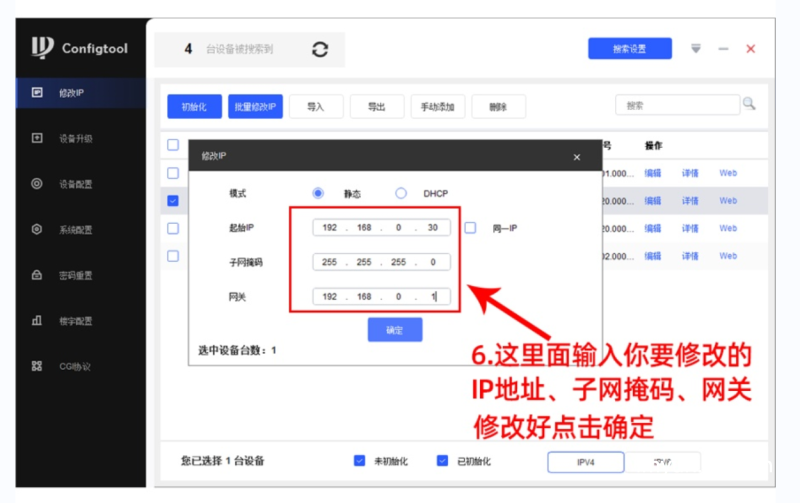Toggle the 未初始化 filter checkbox
Viewport: 800px width, 503px height.
click(x=359, y=461)
